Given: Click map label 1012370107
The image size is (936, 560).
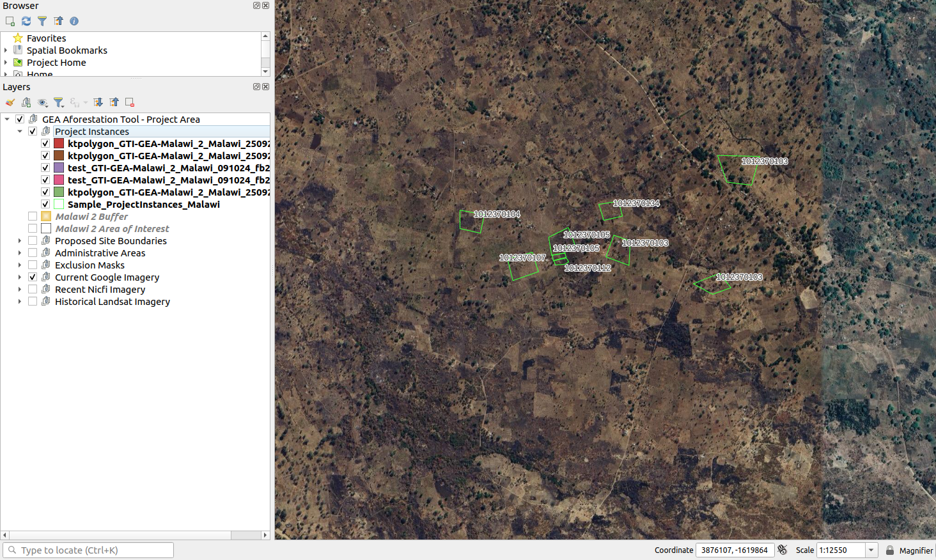Looking at the screenshot, I should [x=522, y=258].
